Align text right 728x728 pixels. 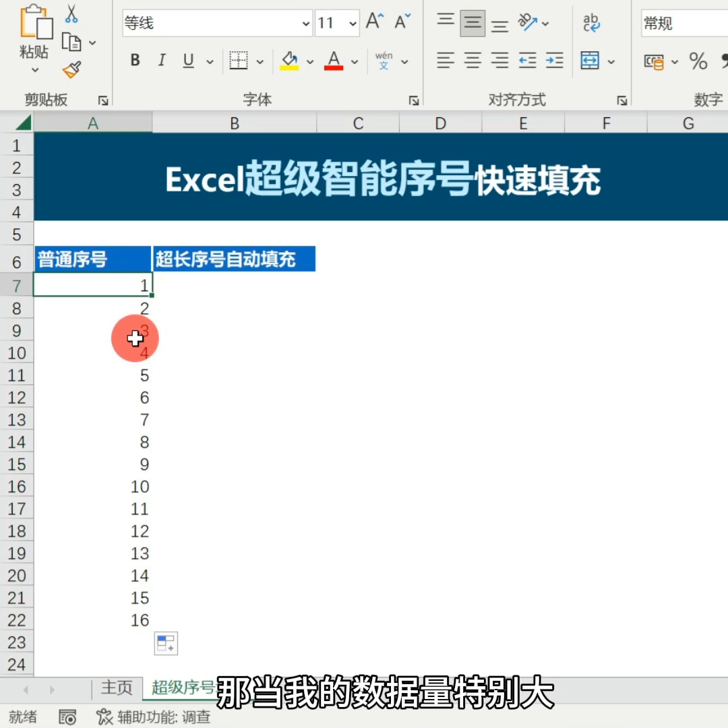click(x=499, y=61)
